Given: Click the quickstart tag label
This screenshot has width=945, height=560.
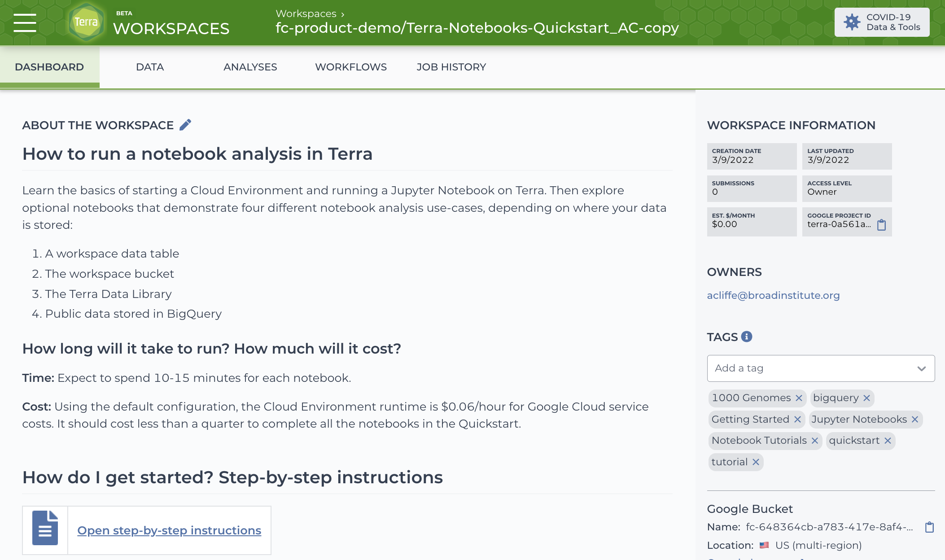Looking at the screenshot, I should click(854, 441).
